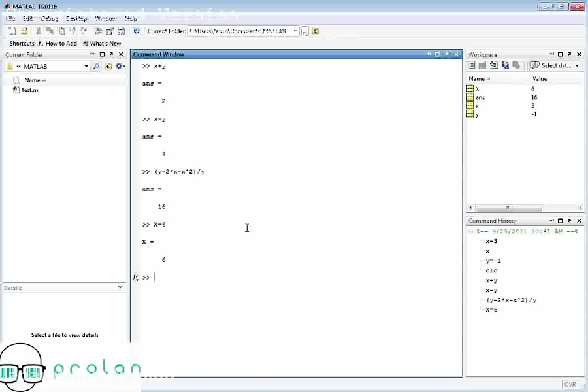This screenshot has width=588, height=392.
Task: Open the search icon in Current Folder
Action: click(x=96, y=66)
